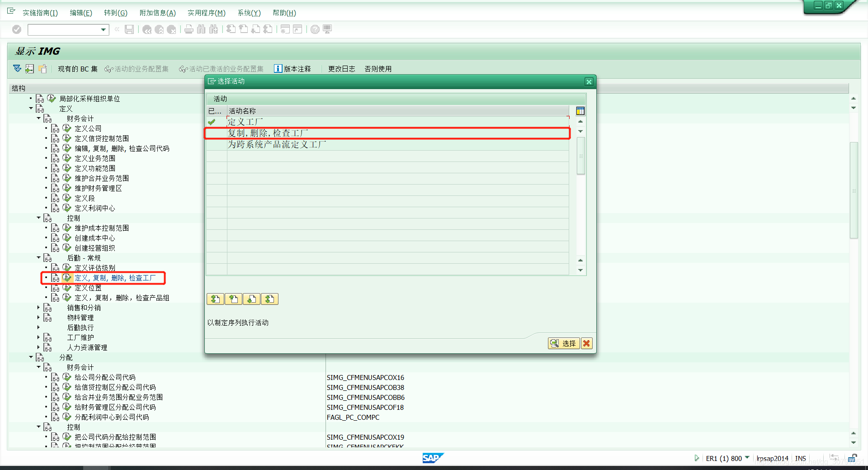The image size is (868, 470).
Task: Select the 复制, 删除, 检查工厂 activity row
Action: 387,133
